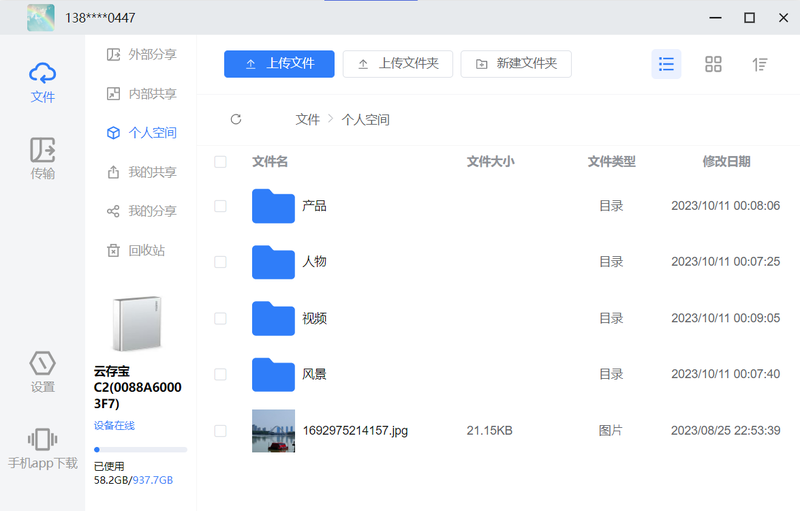Open the 设置 settings section

42,372
